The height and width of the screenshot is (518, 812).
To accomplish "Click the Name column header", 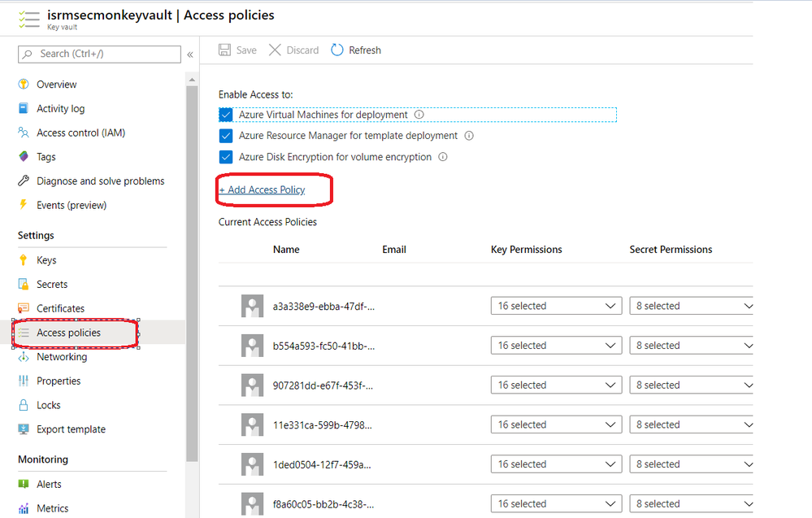I will click(286, 249).
